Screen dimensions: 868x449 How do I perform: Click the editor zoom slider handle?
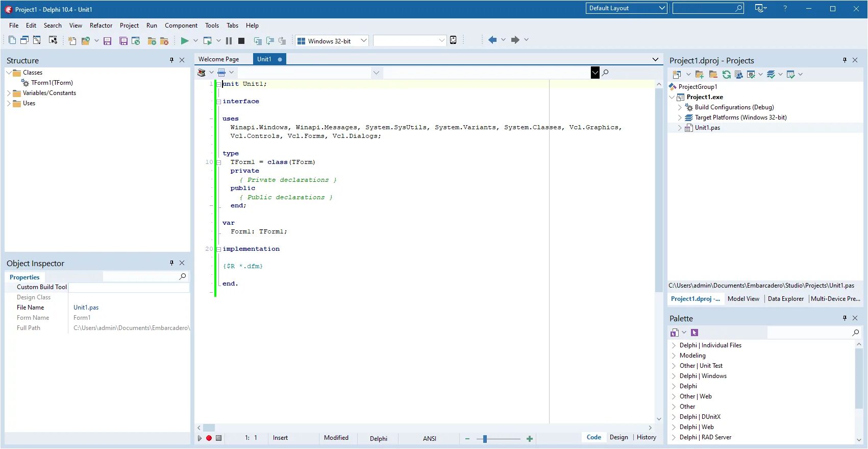coord(485,439)
